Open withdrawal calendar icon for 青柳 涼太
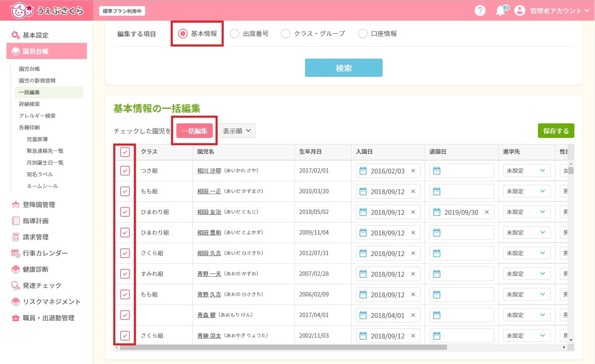This screenshot has width=595, height=364. point(436,336)
